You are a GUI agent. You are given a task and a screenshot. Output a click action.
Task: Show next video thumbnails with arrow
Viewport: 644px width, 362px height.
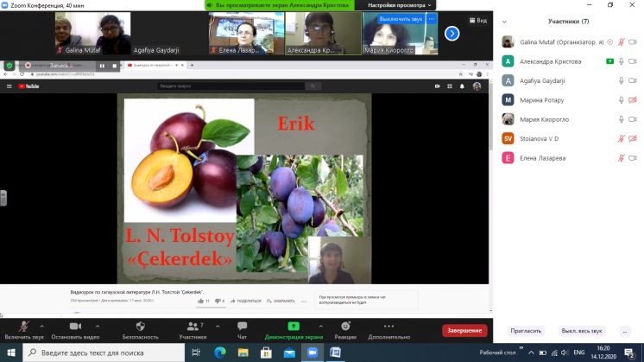pos(451,34)
